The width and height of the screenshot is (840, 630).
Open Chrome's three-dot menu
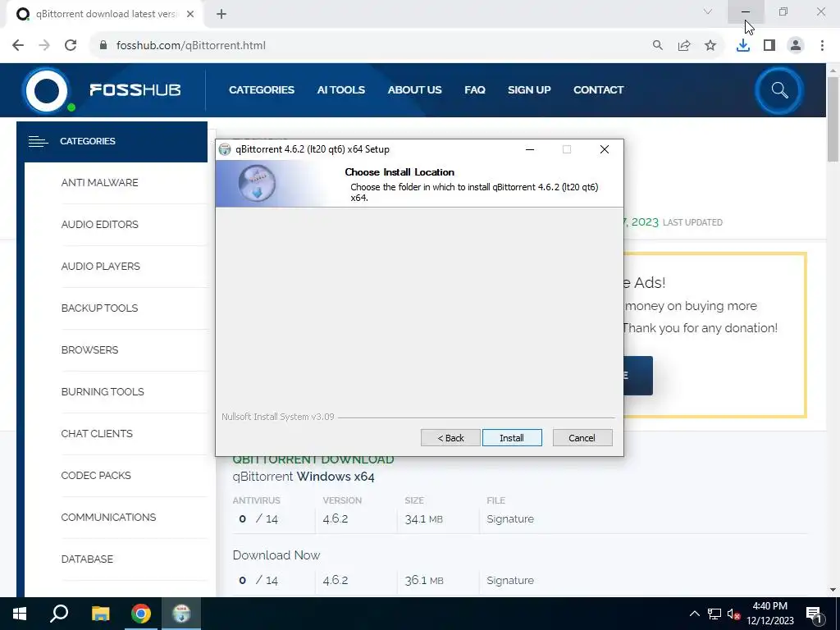(x=822, y=46)
